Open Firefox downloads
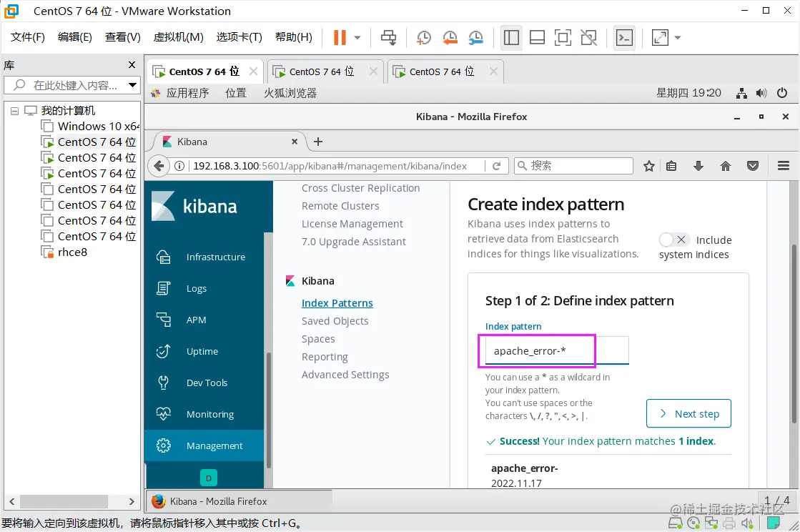Image resolution: width=800 pixels, height=532 pixels. (698, 166)
